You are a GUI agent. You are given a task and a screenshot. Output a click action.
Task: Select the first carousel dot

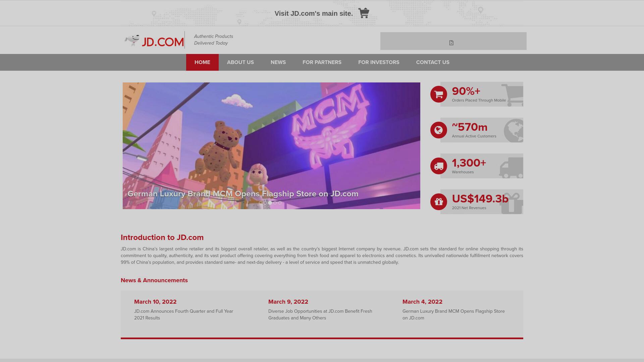[x=261, y=203]
